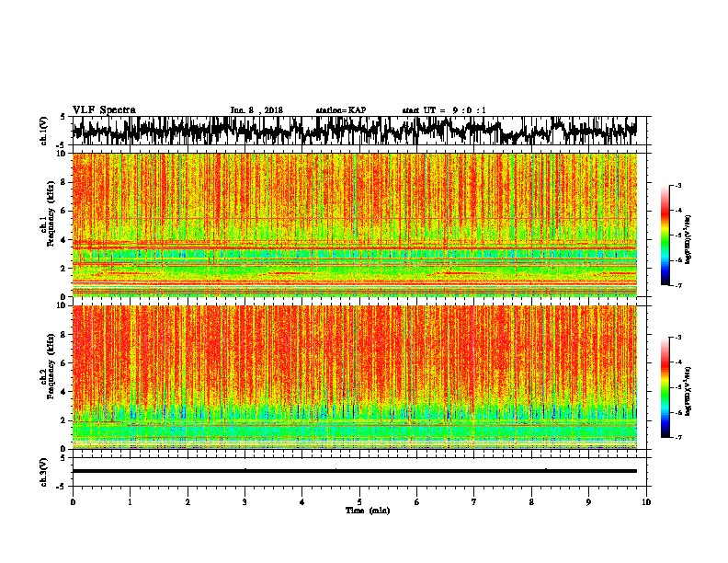The height and width of the screenshot is (563, 728).
Task: Click the ch.1 frequency spectrogram panel
Action: point(354,224)
